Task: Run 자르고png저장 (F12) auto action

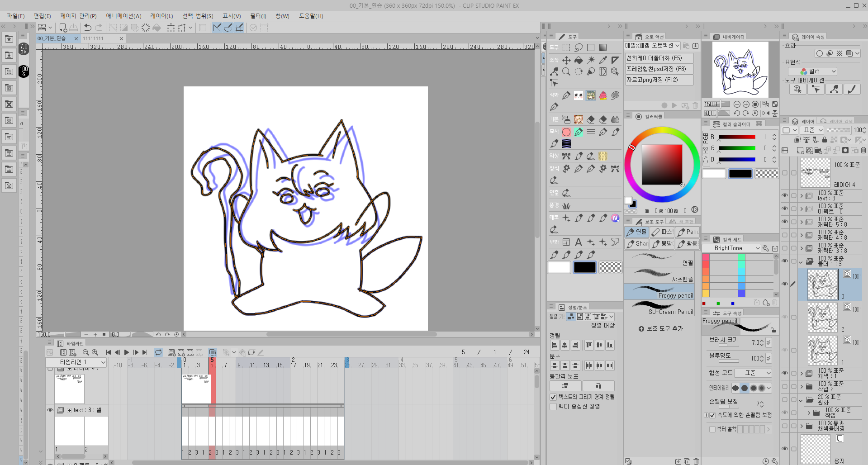Action: pyautogui.click(x=659, y=80)
